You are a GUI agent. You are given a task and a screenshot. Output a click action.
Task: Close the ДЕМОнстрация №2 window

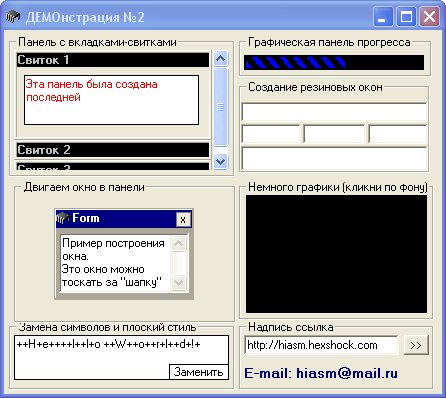pyautogui.click(x=429, y=16)
